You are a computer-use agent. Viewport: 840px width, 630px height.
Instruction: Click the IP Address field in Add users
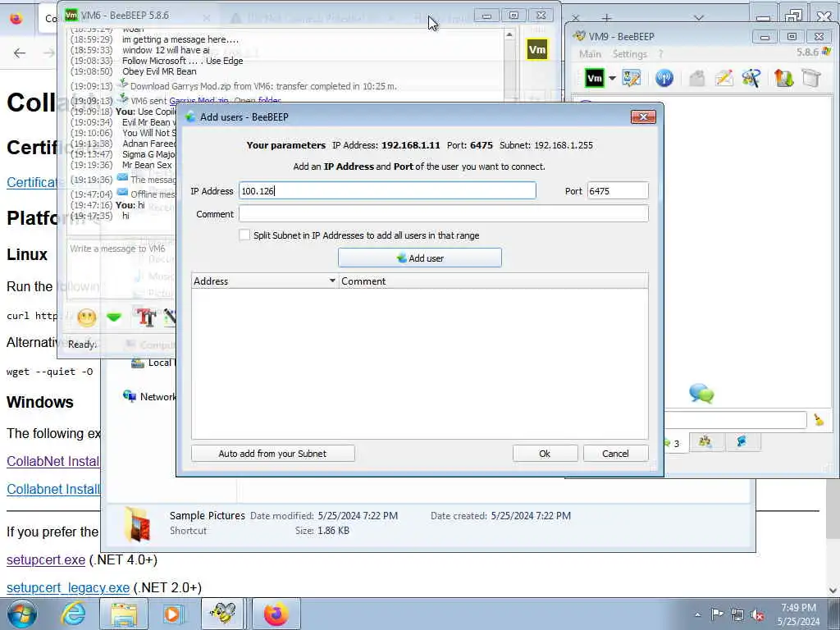click(x=387, y=190)
